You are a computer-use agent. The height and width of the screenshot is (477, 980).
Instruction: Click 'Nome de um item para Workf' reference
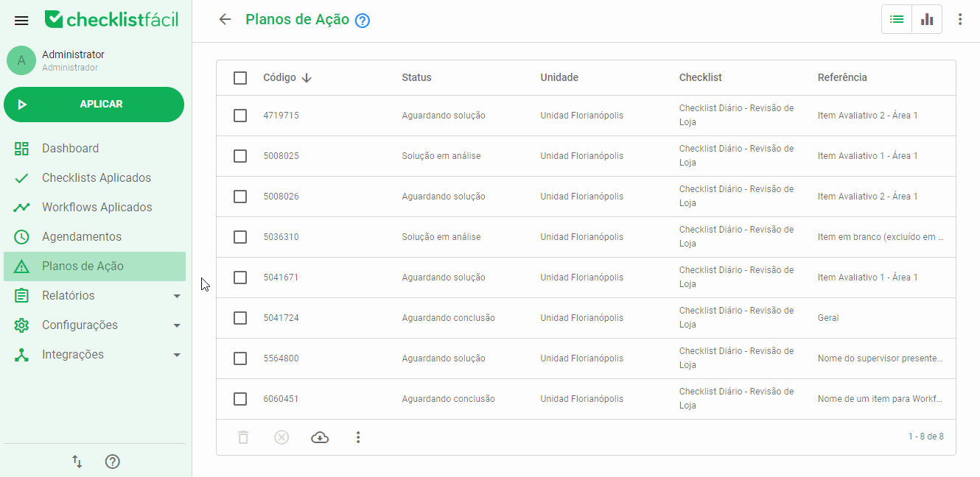[x=881, y=399]
